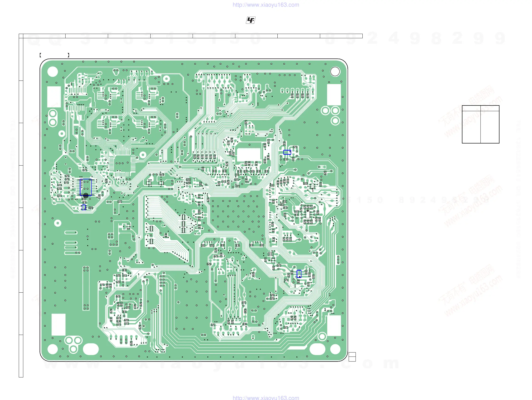Click the logo icon below the top link
The height and width of the screenshot is (400, 532).
coord(250,20)
